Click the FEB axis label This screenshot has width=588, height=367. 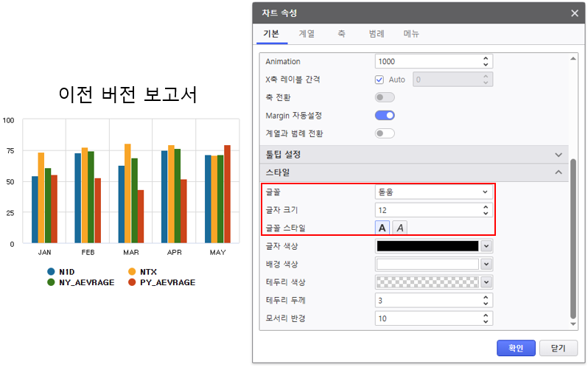tap(88, 252)
